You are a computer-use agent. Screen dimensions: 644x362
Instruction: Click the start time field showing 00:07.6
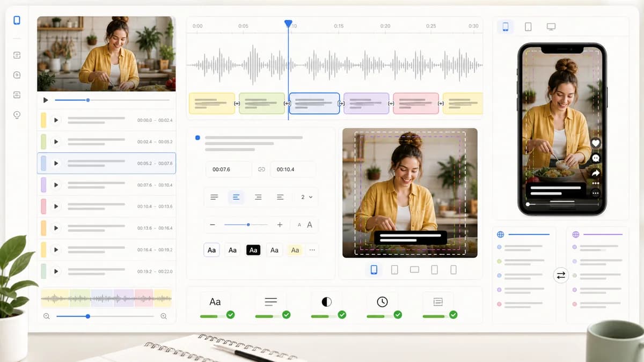(229, 169)
